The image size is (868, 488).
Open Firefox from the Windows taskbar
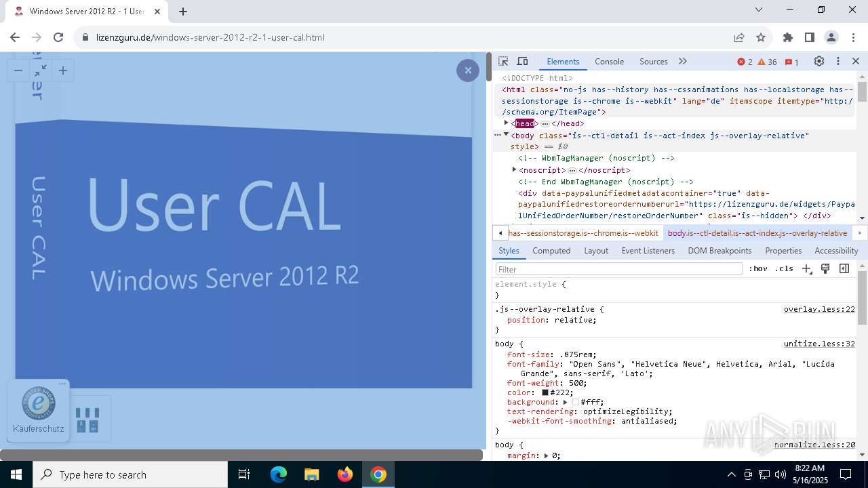pos(345,474)
